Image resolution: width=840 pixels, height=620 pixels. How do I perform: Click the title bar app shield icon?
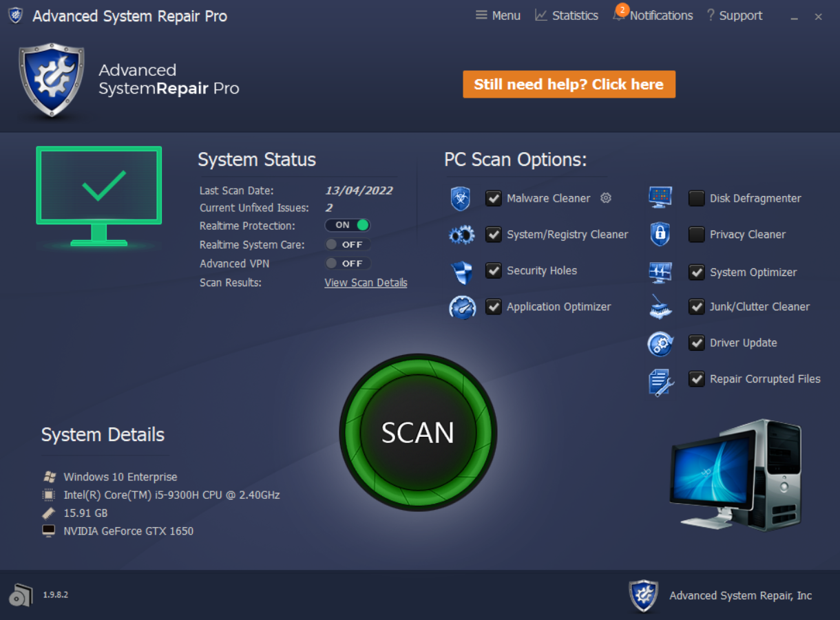[x=15, y=15]
